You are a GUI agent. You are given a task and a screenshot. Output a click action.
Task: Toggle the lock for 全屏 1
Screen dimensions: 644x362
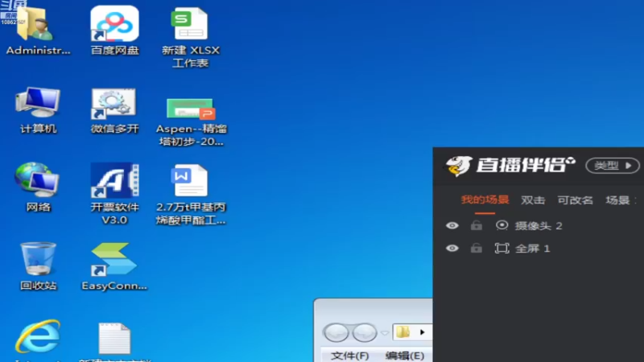(x=477, y=248)
